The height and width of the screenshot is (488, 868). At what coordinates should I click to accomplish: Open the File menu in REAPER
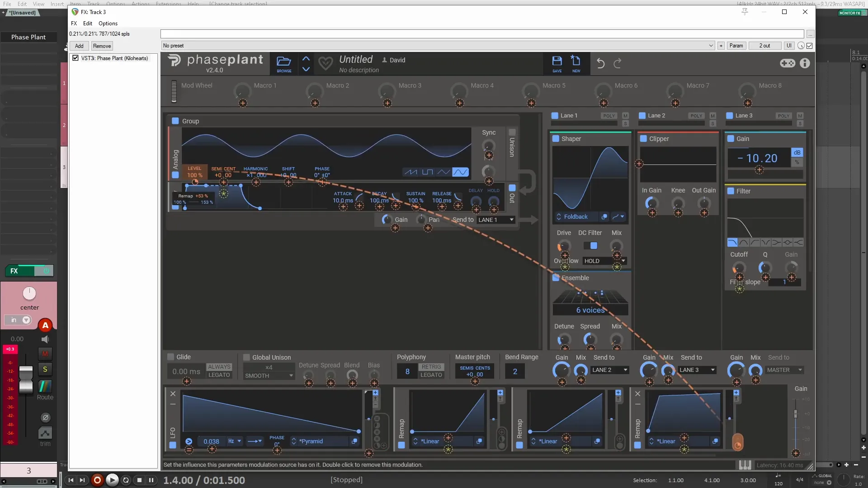click(7, 4)
